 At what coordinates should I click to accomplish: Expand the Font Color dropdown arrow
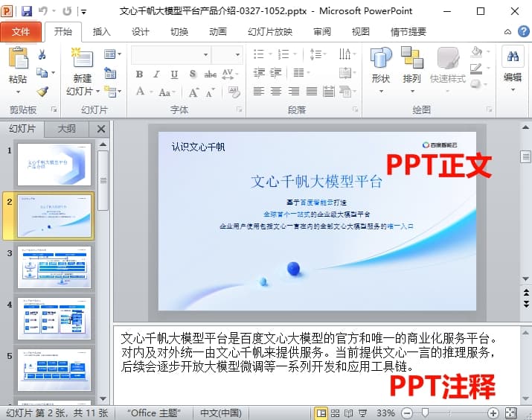tap(151, 92)
